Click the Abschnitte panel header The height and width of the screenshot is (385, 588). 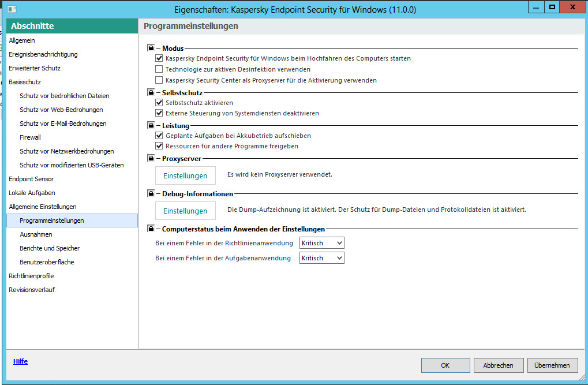coord(72,26)
